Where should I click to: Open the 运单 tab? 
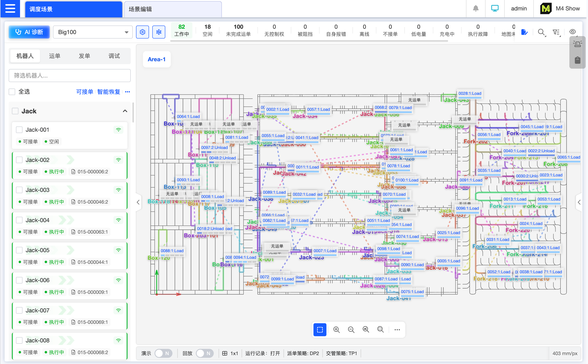(x=55, y=56)
